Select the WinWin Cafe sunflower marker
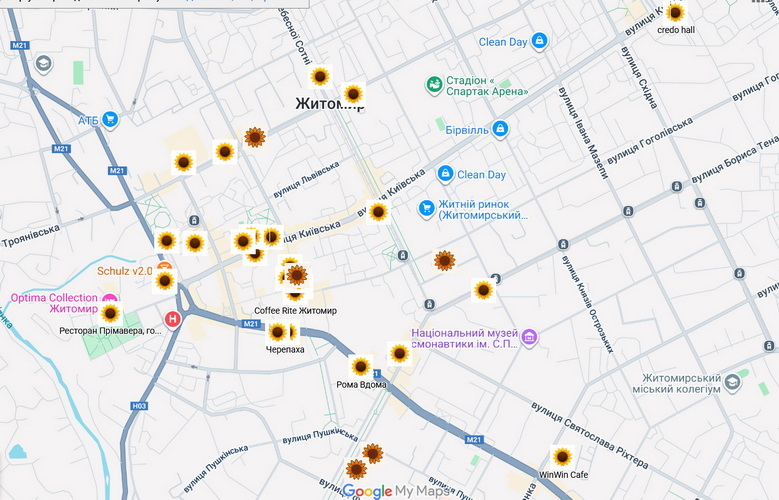 tap(562, 457)
